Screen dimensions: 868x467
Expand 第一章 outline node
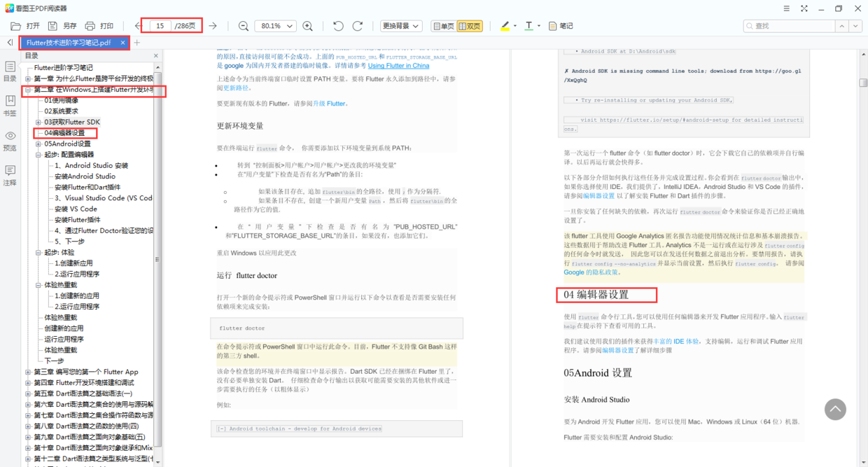tap(28, 79)
